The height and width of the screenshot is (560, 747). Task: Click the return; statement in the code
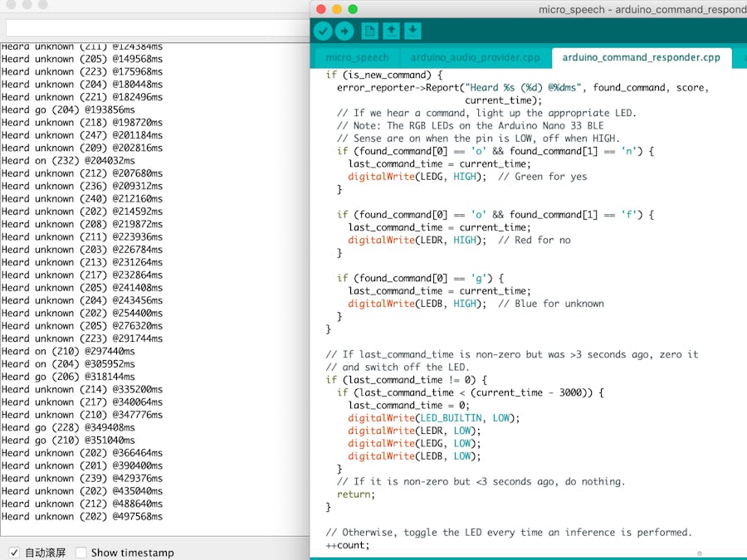click(x=354, y=494)
